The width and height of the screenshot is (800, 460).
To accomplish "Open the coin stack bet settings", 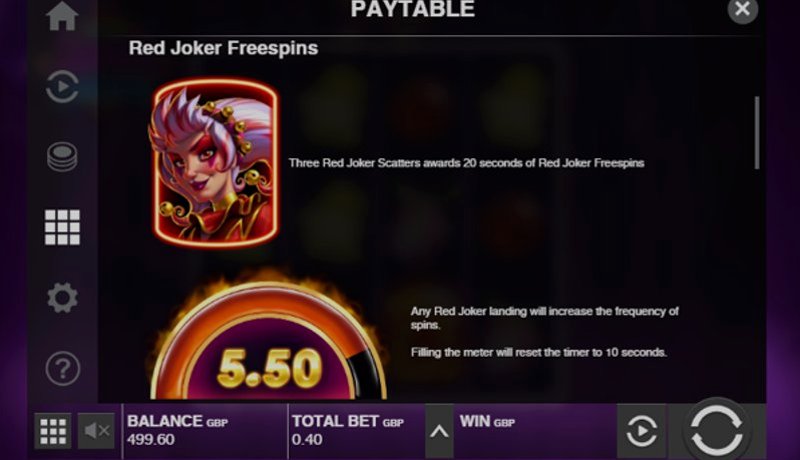I will click(62, 156).
